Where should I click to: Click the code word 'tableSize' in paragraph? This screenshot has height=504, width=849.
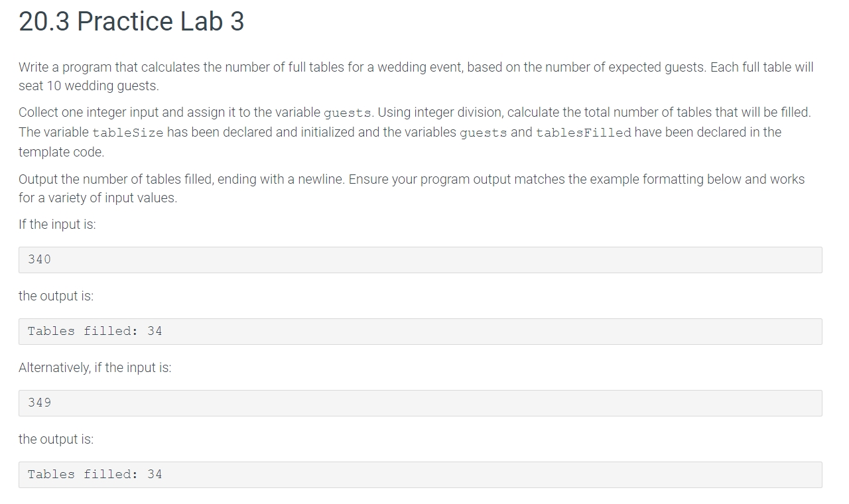click(x=128, y=133)
